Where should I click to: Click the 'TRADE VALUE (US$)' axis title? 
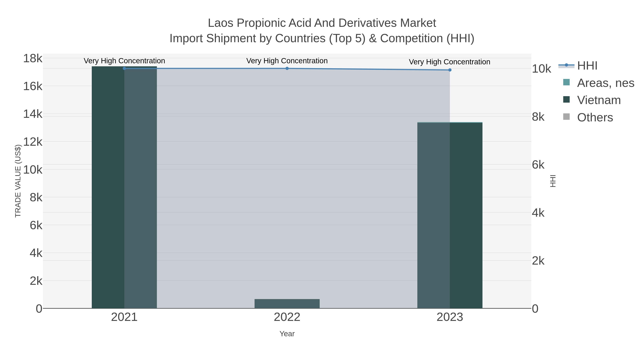18,181
